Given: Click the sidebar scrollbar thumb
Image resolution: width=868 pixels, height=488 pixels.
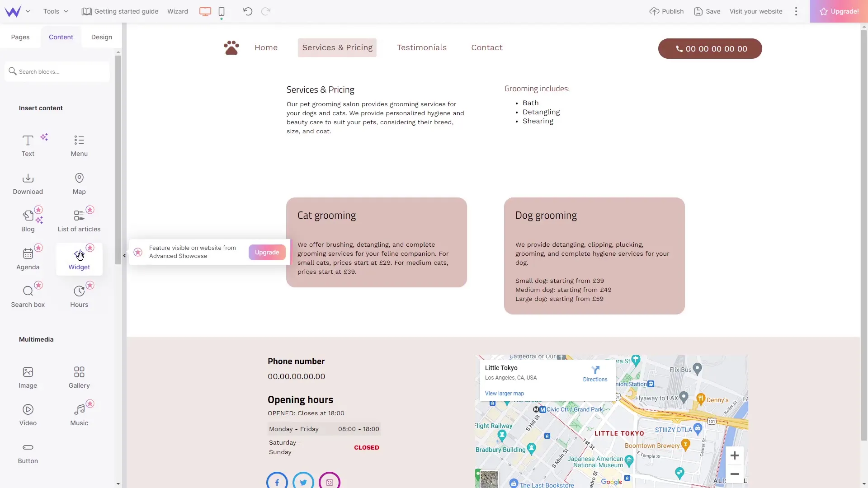Looking at the screenshot, I should (118, 160).
